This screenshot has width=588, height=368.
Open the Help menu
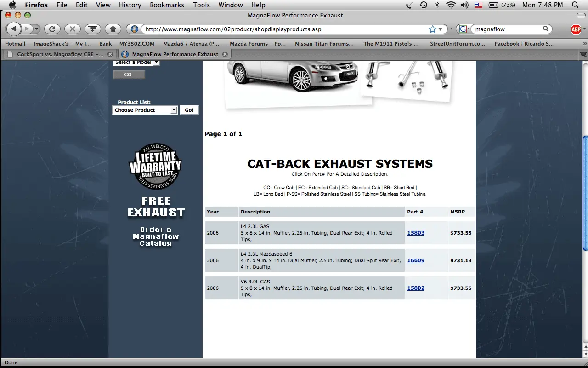258,5
